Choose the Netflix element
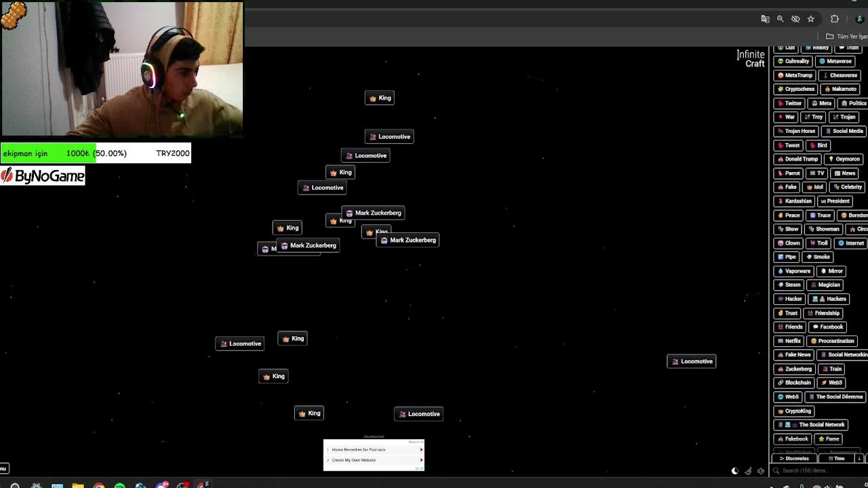Viewport: 868px width, 488px height. (789, 341)
